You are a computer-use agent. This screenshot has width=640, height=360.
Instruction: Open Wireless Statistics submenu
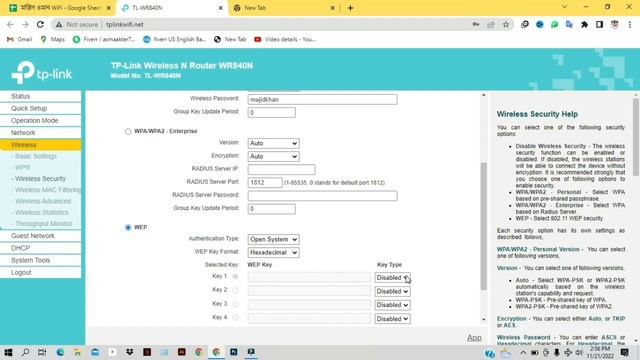click(x=41, y=212)
